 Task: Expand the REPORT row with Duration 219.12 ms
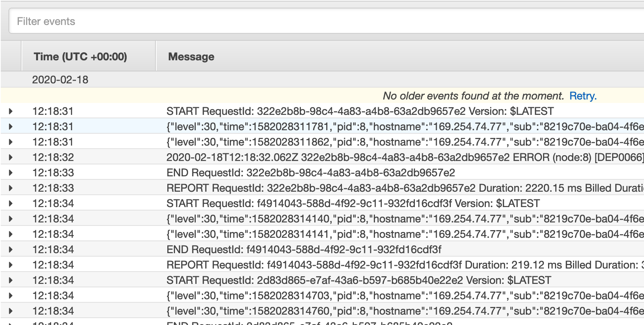click(x=11, y=265)
